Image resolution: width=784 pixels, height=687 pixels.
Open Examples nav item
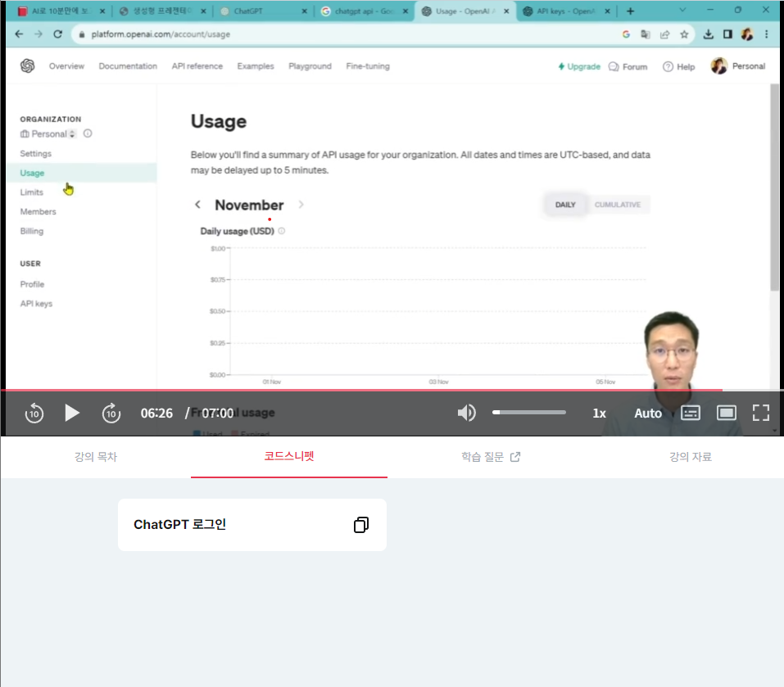(x=256, y=66)
